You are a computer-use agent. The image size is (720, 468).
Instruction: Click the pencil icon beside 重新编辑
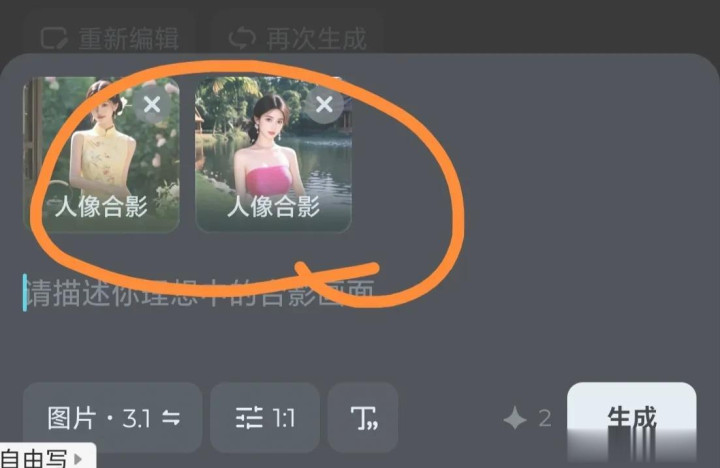pyautogui.click(x=54, y=39)
